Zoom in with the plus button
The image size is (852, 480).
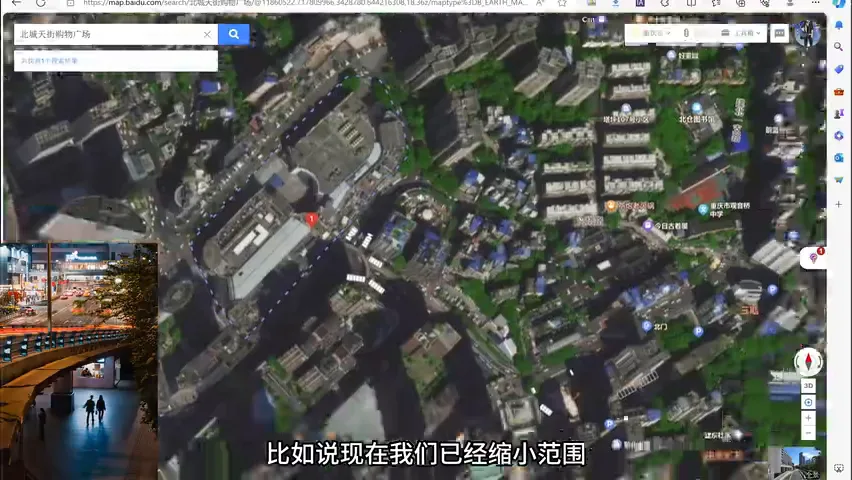coord(808,418)
